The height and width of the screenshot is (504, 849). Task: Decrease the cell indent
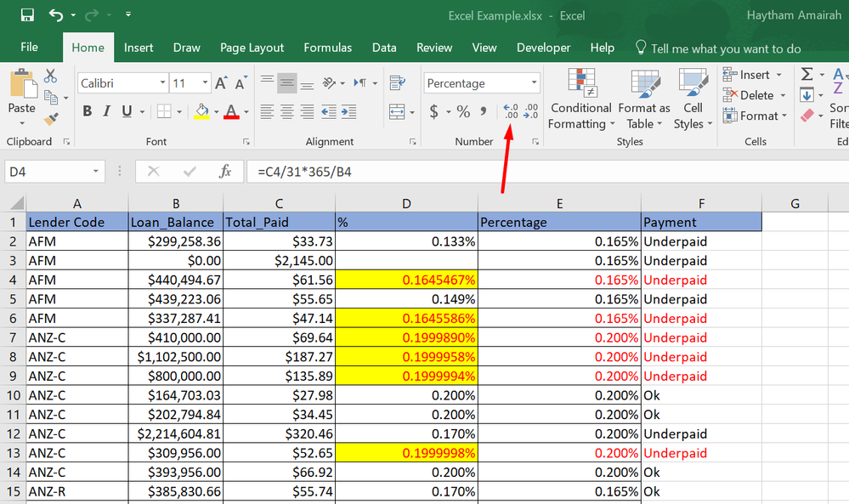click(x=329, y=111)
